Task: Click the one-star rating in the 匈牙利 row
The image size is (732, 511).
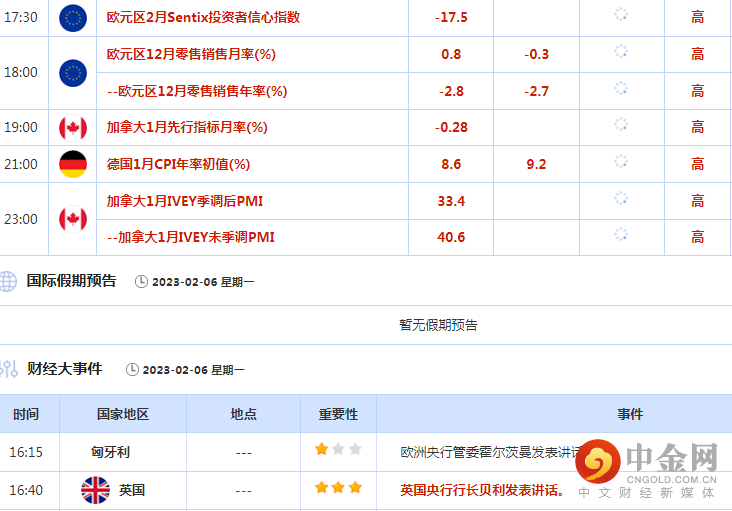Action: pyautogui.click(x=338, y=449)
